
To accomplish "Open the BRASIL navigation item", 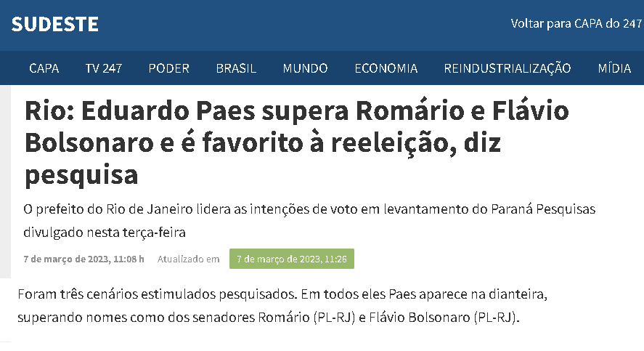I will [x=236, y=68].
